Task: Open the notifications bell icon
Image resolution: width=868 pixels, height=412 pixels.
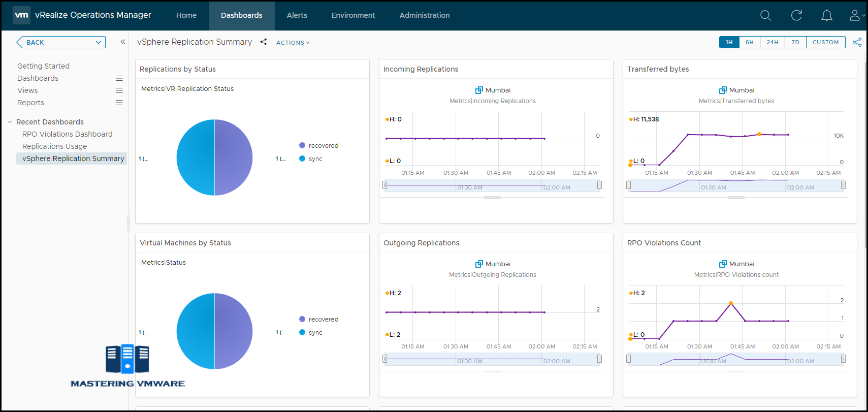Action: pos(827,16)
